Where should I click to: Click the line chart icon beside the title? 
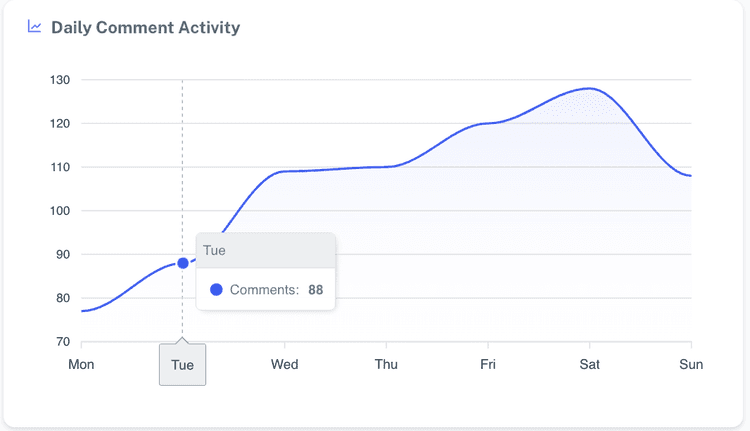point(35,27)
